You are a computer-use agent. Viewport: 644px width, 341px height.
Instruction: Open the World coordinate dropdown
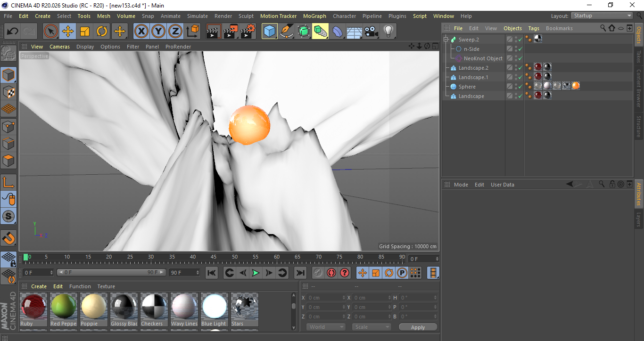coord(326,327)
